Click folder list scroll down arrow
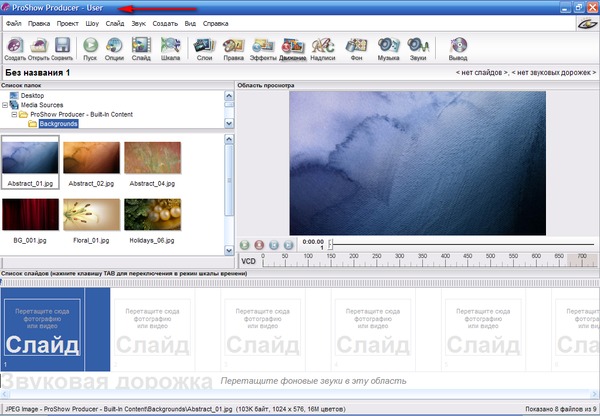 [x=229, y=123]
